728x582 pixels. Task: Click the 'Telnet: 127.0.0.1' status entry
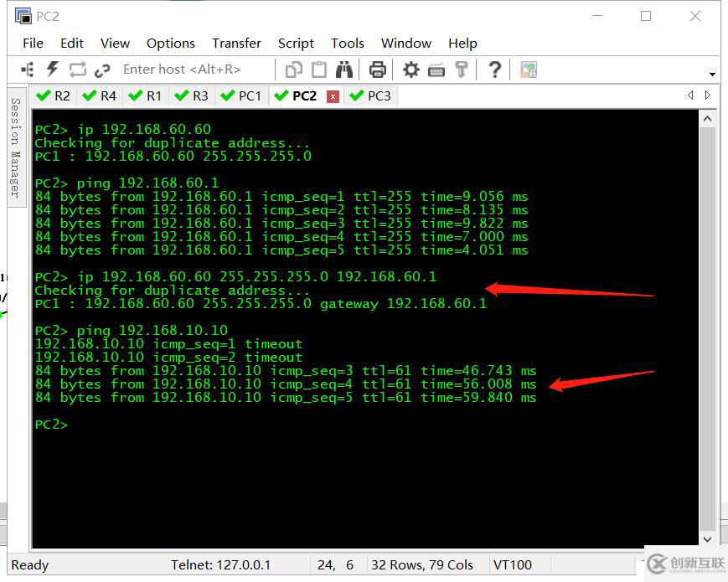[x=220, y=564]
